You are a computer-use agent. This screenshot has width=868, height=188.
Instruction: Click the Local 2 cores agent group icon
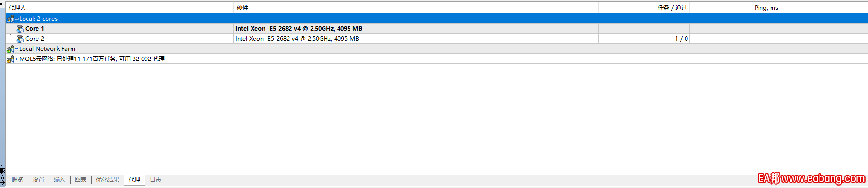tap(11, 19)
